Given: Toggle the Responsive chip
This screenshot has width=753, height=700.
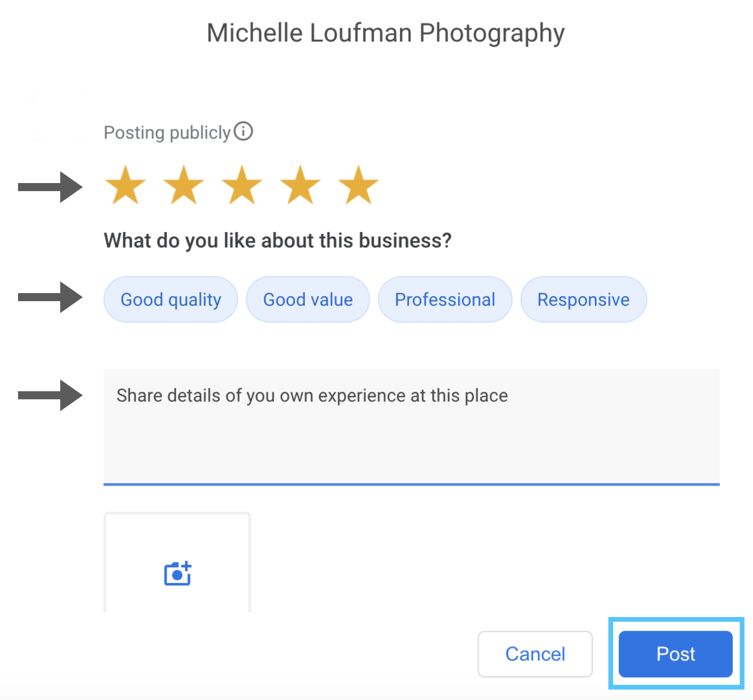Looking at the screenshot, I should tap(583, 299).
